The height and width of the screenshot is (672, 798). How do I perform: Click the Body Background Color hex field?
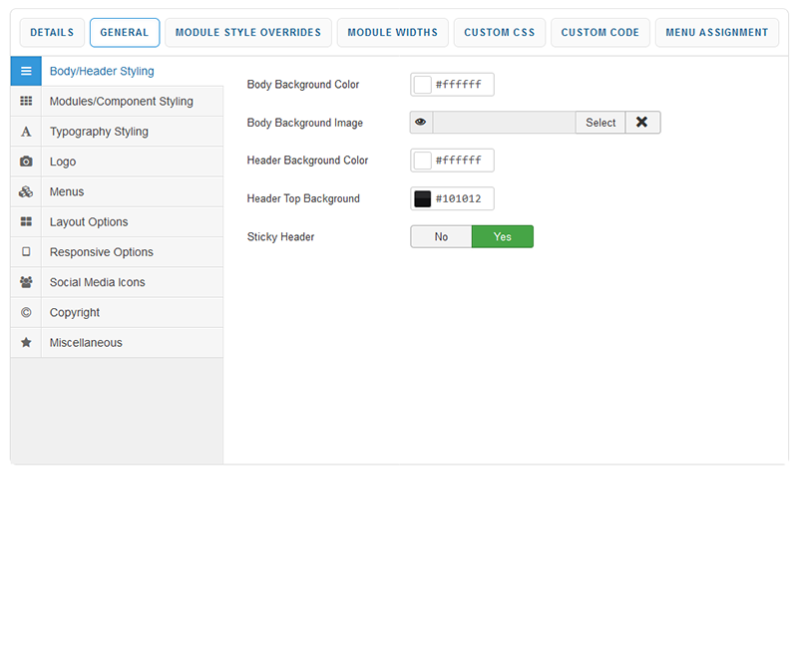(462, 85)
